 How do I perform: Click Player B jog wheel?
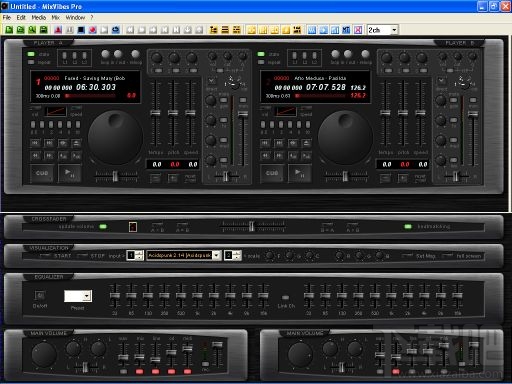pyautogui.click(x=345, y=137)
